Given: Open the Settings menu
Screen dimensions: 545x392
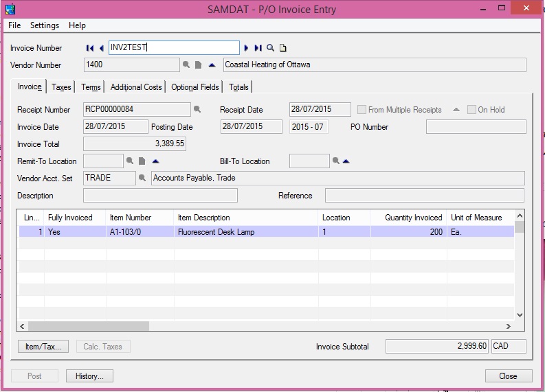Looking at the screenshot, I should click(45, 25).
